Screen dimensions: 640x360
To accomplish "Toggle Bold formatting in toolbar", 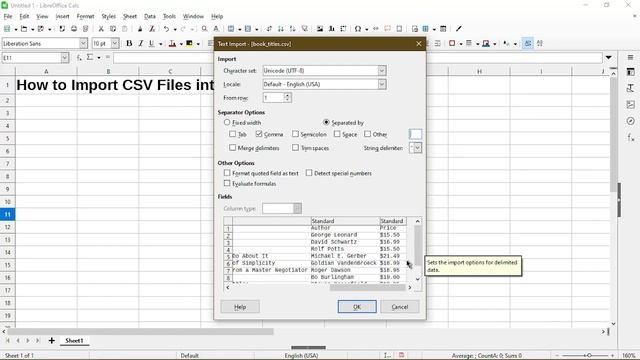I will coord(129,43).
